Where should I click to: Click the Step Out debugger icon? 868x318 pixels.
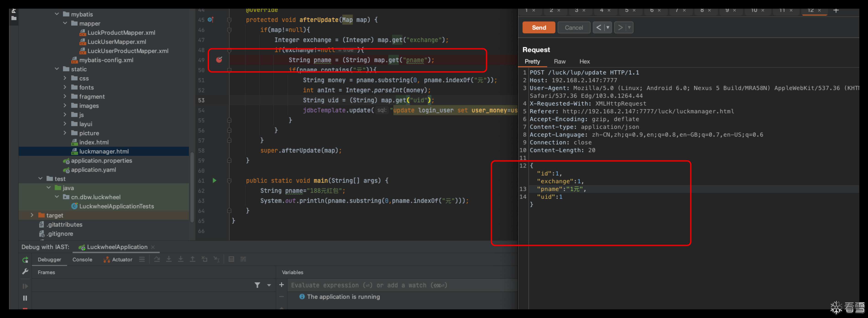click(192, 259)
